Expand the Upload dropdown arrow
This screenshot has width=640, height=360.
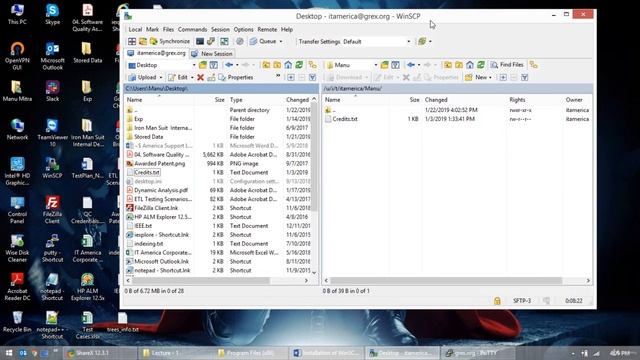161,77
